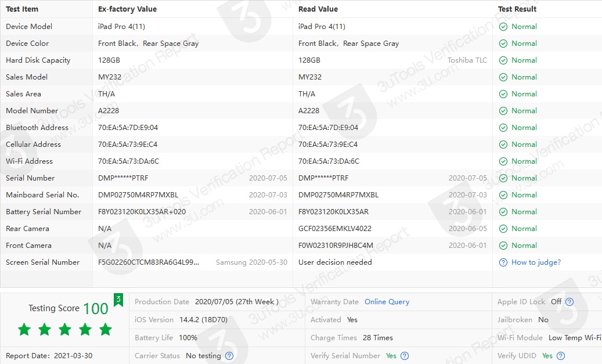Click A2228 in the Ex-factory Value column

pyautogui.click(x=109, y=111)
